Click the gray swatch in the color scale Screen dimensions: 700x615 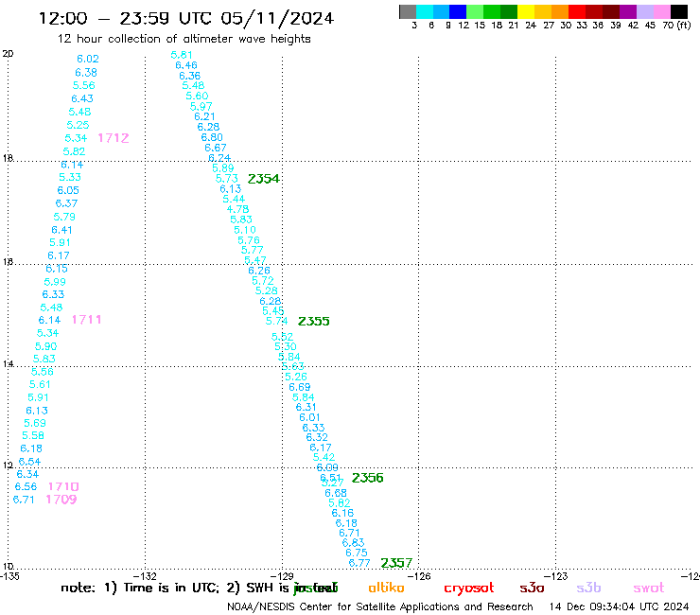point(408,11)
